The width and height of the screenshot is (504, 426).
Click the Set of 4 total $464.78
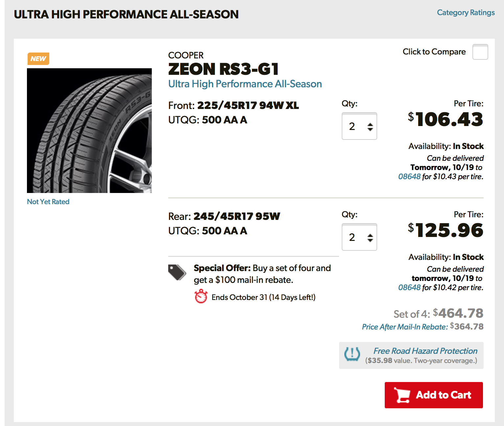tap(458, 313)
